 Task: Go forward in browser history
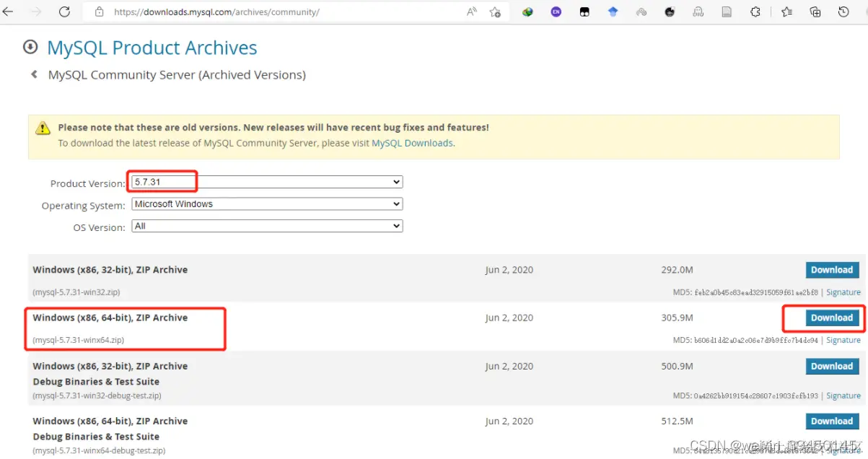37,12
